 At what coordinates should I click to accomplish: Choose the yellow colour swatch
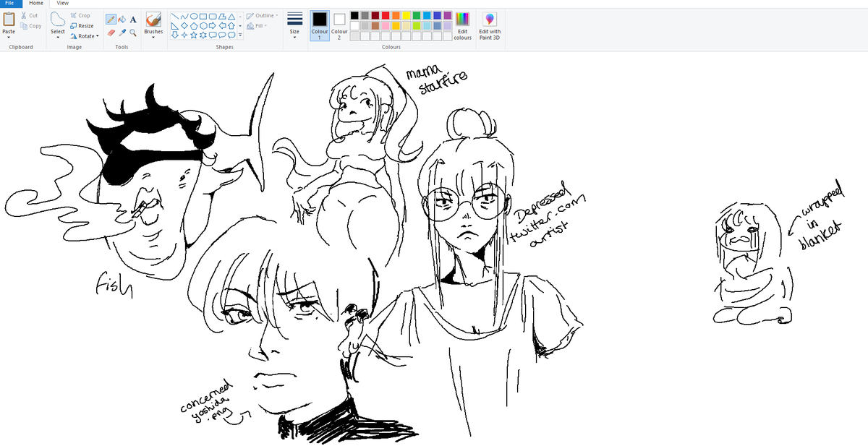pos(407,15)
